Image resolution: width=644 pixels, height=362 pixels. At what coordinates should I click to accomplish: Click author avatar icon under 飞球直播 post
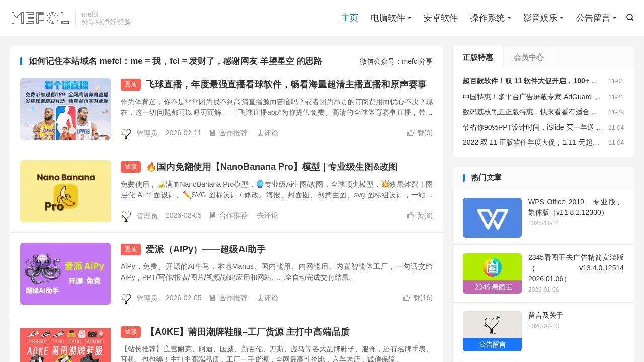(x=126, y=133)
